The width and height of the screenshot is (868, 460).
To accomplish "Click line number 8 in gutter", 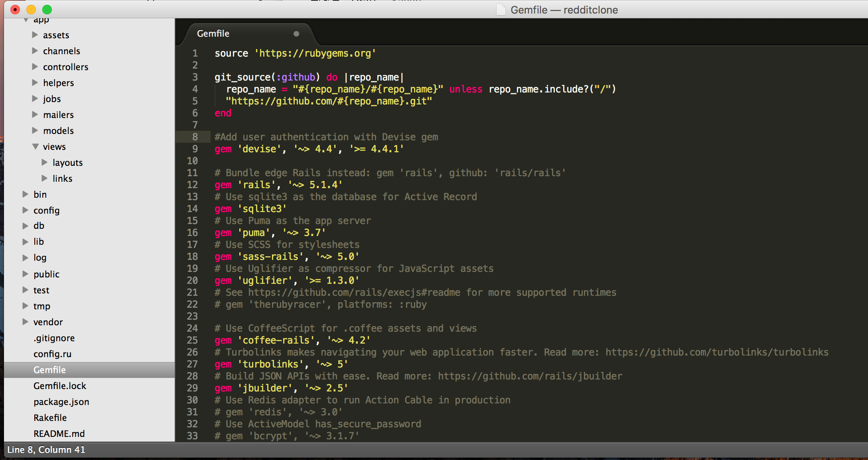I will pos(195,137).
